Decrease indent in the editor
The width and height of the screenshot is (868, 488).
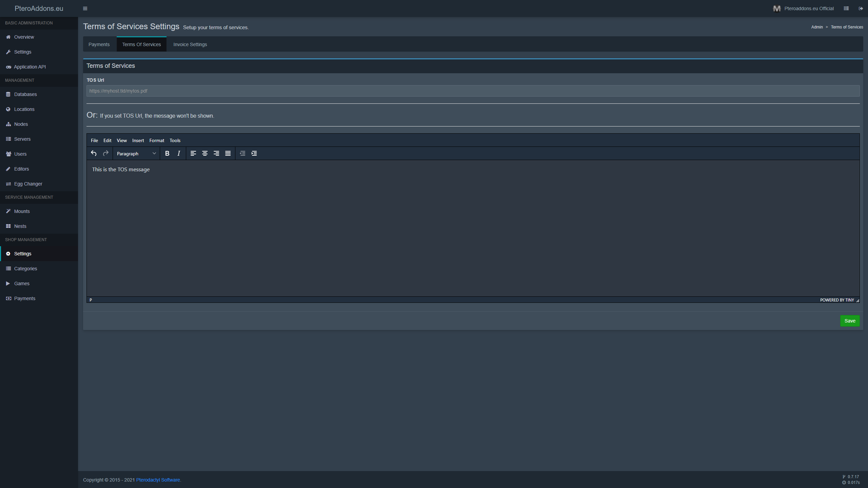pyautogui.click(x=243, y=153)
